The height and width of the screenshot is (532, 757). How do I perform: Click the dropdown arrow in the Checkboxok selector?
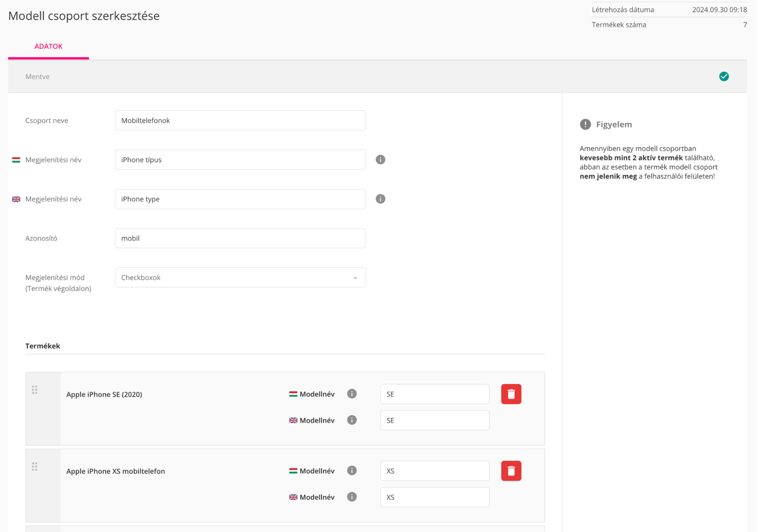[x=355, y=278]
